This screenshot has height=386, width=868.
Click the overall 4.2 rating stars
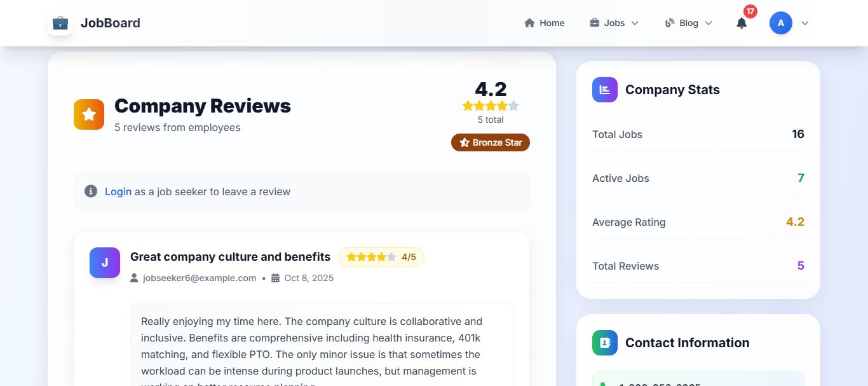tap(491, 106)
